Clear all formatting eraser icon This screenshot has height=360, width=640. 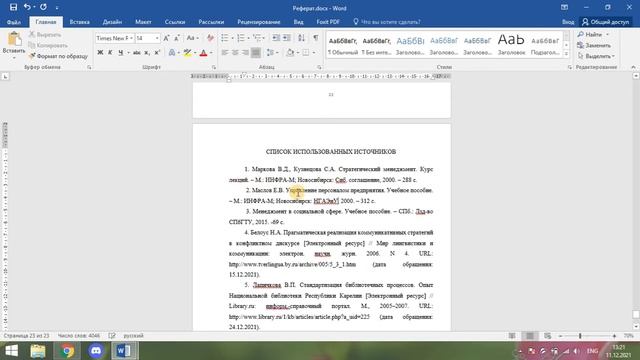coord(210,38)
